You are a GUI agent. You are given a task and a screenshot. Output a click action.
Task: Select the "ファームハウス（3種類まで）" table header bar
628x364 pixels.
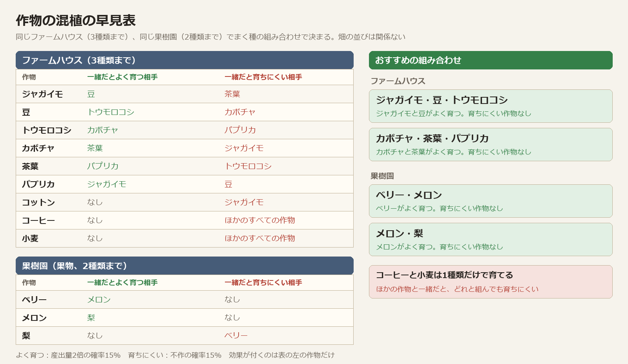[x=184, y=60]
